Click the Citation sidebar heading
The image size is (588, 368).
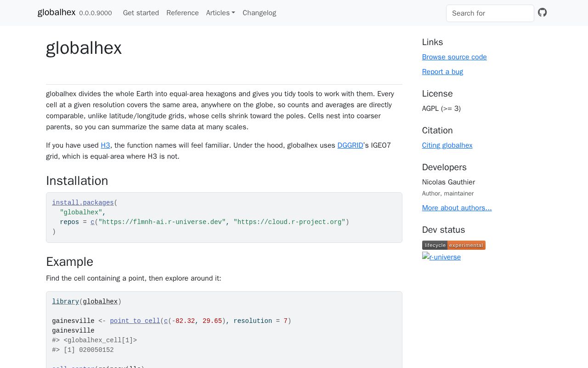coord(437,131)
